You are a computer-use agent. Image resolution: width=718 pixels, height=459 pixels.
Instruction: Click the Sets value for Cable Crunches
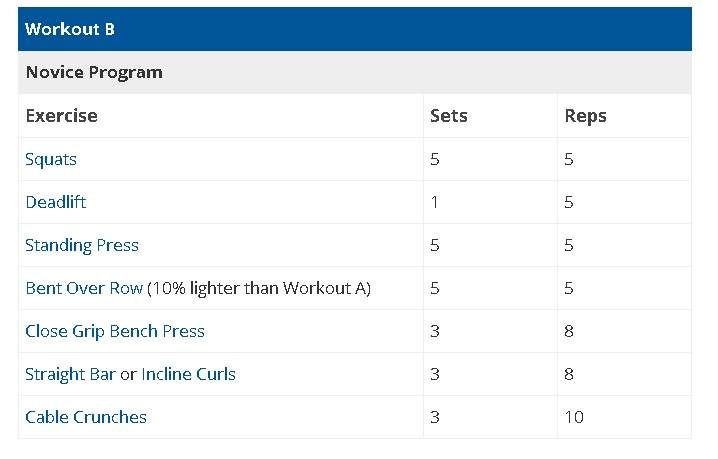(x=435, y=417)
